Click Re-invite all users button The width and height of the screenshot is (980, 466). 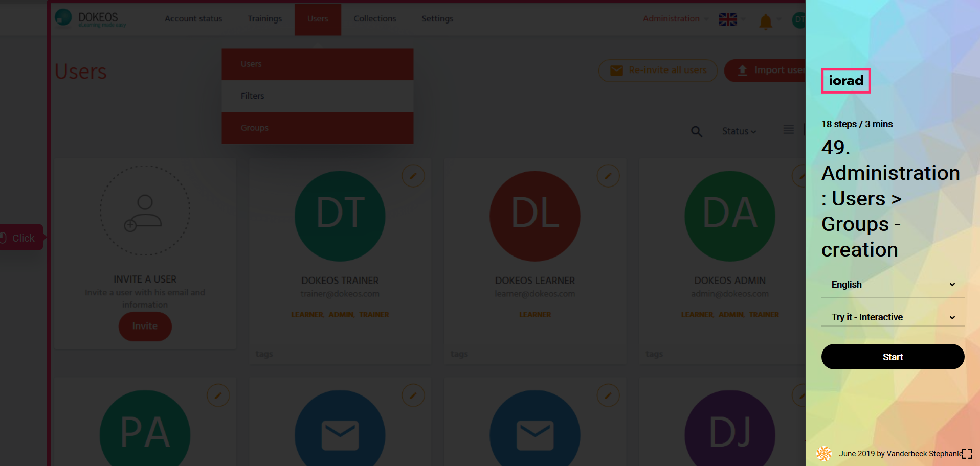coord(658,71)
